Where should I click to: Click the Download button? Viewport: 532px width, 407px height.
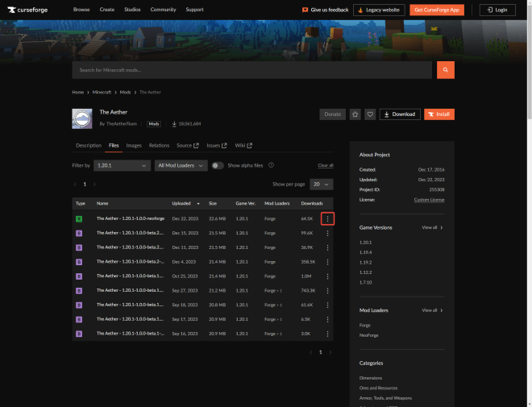[400, 114]
